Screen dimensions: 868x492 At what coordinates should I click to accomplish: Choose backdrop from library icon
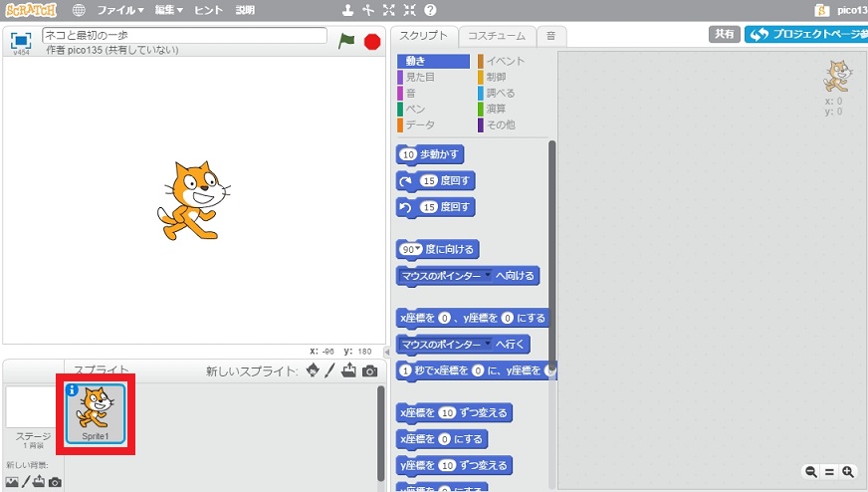[12, 482]
